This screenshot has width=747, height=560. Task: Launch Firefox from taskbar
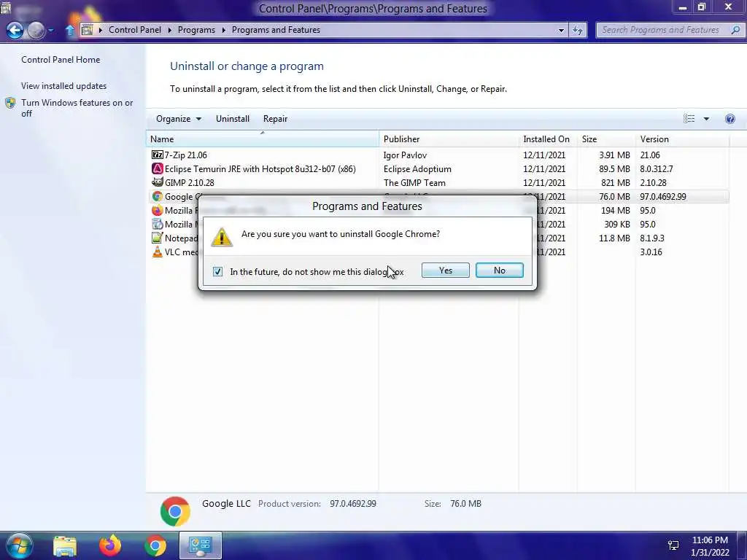[x=109, y=545]
